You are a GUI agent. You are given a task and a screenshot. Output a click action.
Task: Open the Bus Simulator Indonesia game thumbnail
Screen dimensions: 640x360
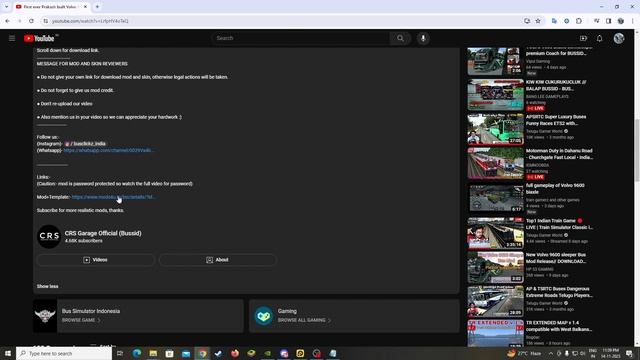45,316
